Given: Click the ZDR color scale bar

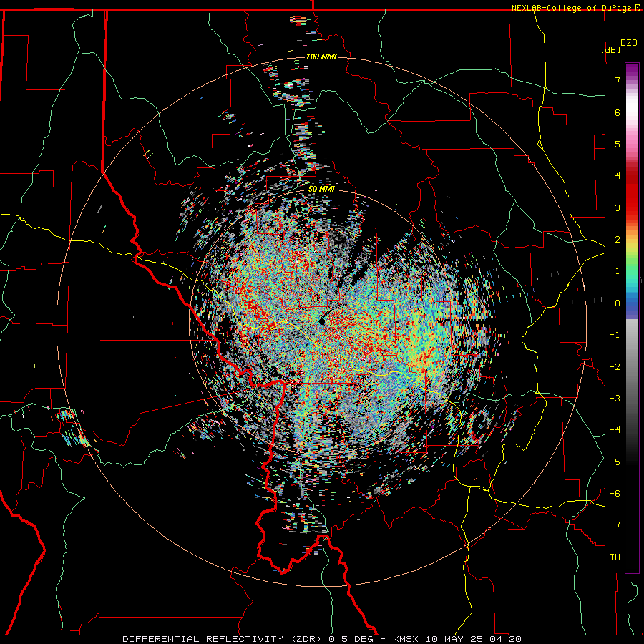Looking at the screenshot, I should point(632,318).
